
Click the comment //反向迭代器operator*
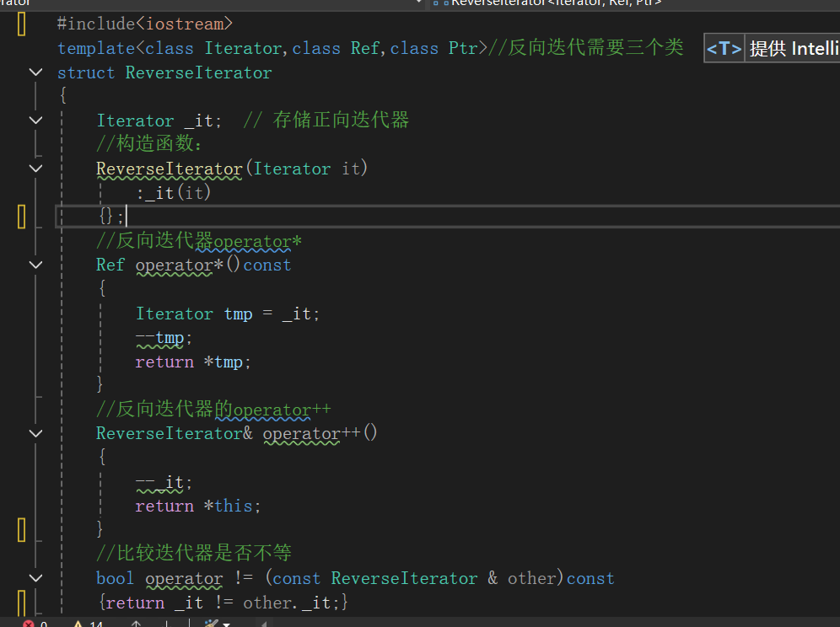199,241
